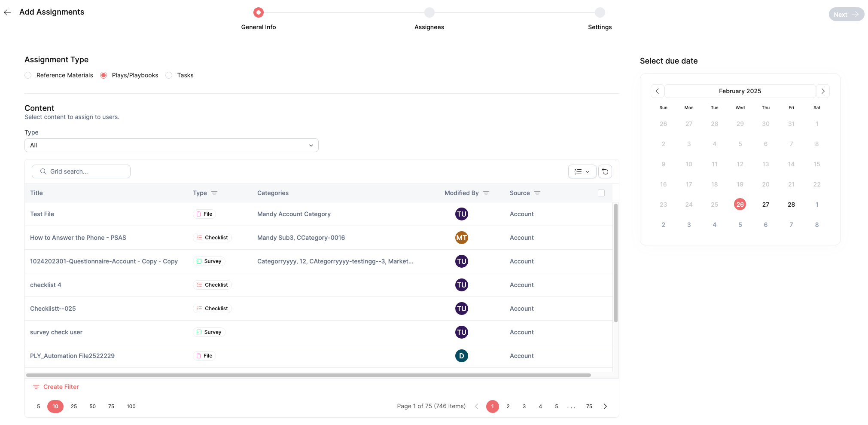Select '1024202301-Questionnaire-Account - Copy - Copy'
Image resolution: width=868 pixels, height=425 pixels.
point(319,261)
